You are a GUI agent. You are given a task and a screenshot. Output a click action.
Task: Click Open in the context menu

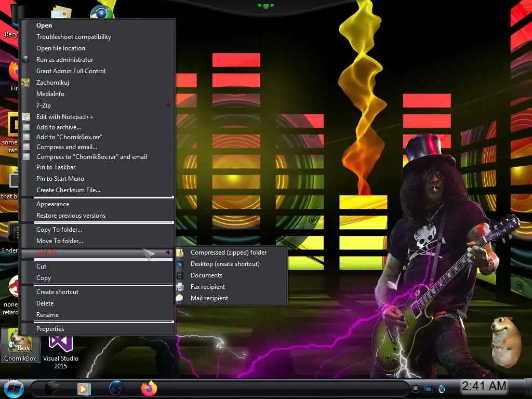coord(97,25)
